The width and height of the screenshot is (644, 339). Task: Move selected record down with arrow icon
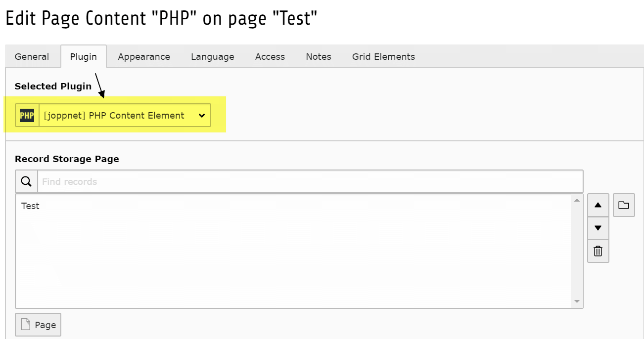(598, 228)
